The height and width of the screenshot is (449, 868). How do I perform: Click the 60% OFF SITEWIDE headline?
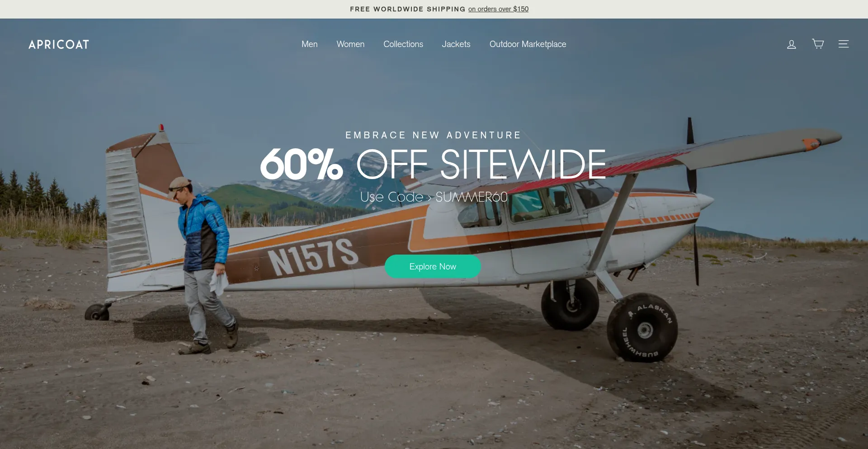click(433, 164)
